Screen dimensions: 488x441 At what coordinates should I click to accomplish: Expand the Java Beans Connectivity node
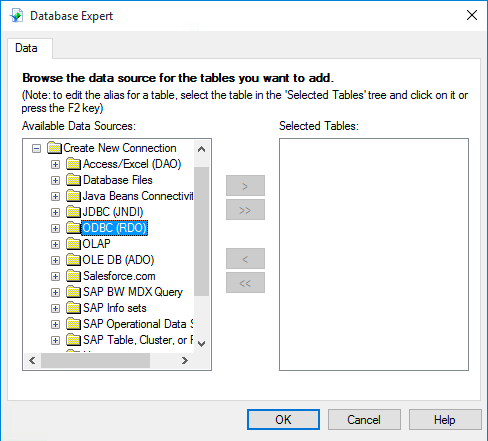click(55, 196)
